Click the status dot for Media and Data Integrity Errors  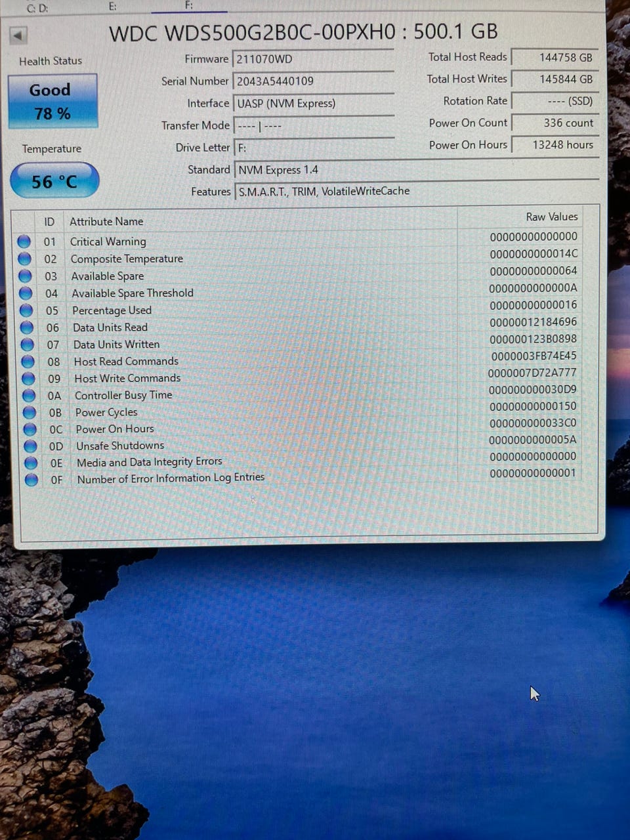tap(31, 463)
